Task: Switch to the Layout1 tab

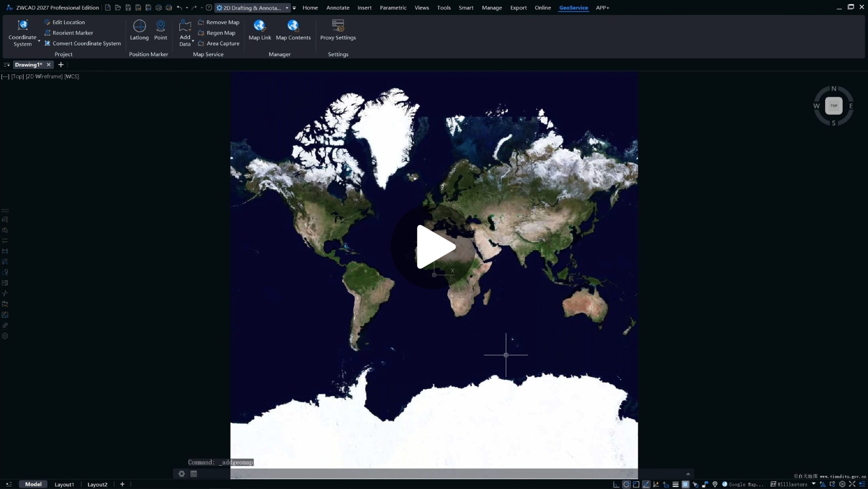Action: coord(64,484)
